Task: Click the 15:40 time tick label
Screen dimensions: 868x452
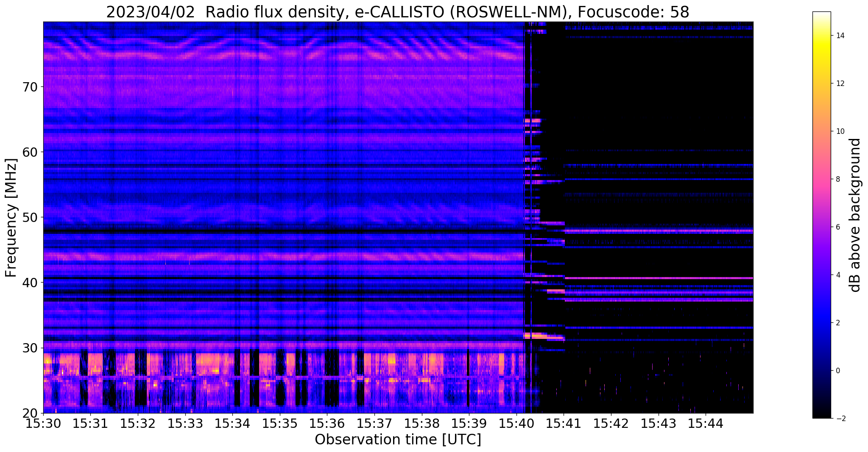Action: pyautogui.click(x=516, y=423)
